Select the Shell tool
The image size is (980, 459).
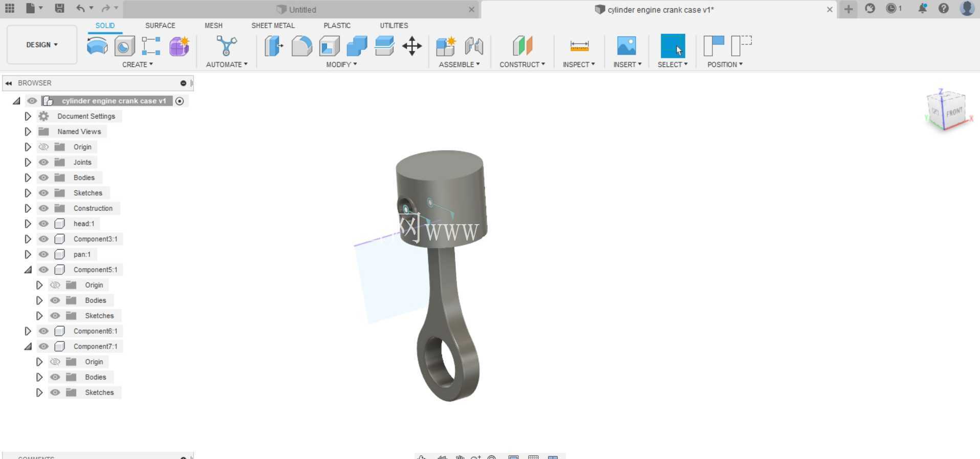tap(329, 46)
